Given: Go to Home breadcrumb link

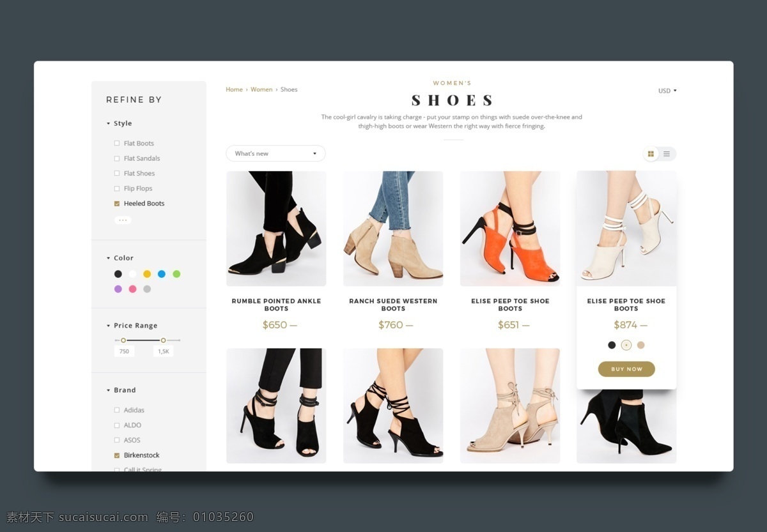Looking at the screenshot, I should tap(234, 89).
